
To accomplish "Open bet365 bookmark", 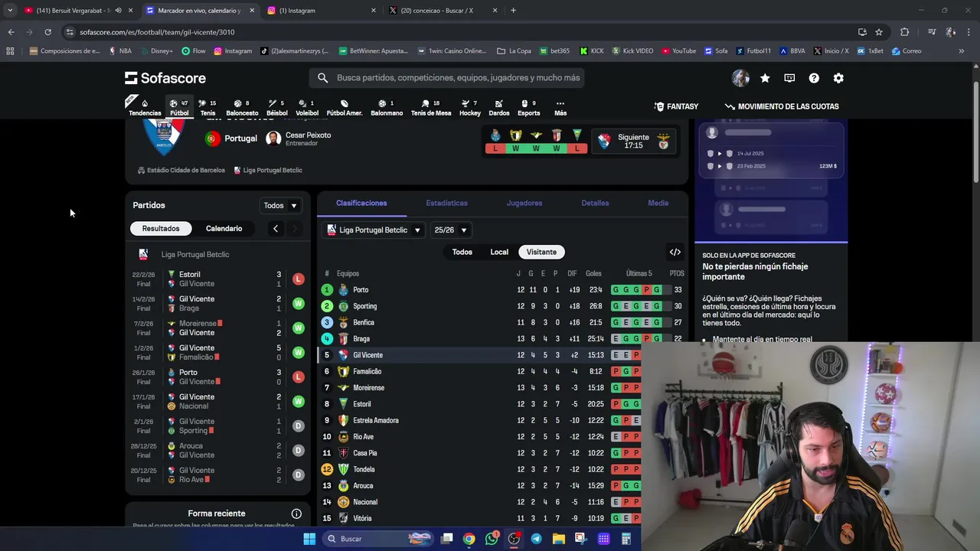I will pyautogui.click(x=554, y=51).
